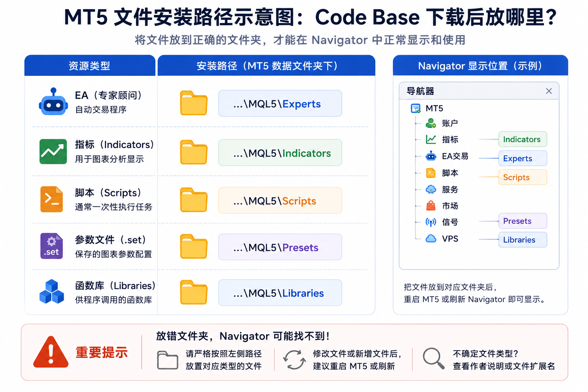Click the purple .set file icon

click(52, 246)
